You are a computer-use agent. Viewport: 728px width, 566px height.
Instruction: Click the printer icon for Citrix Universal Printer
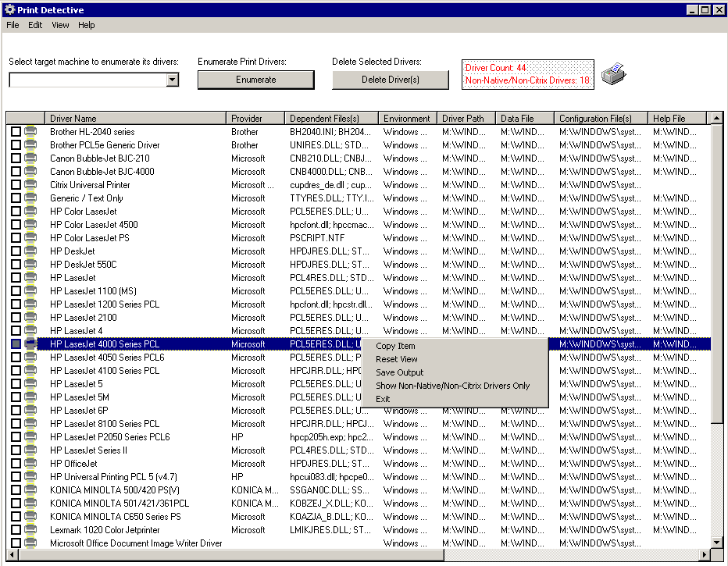30,185
